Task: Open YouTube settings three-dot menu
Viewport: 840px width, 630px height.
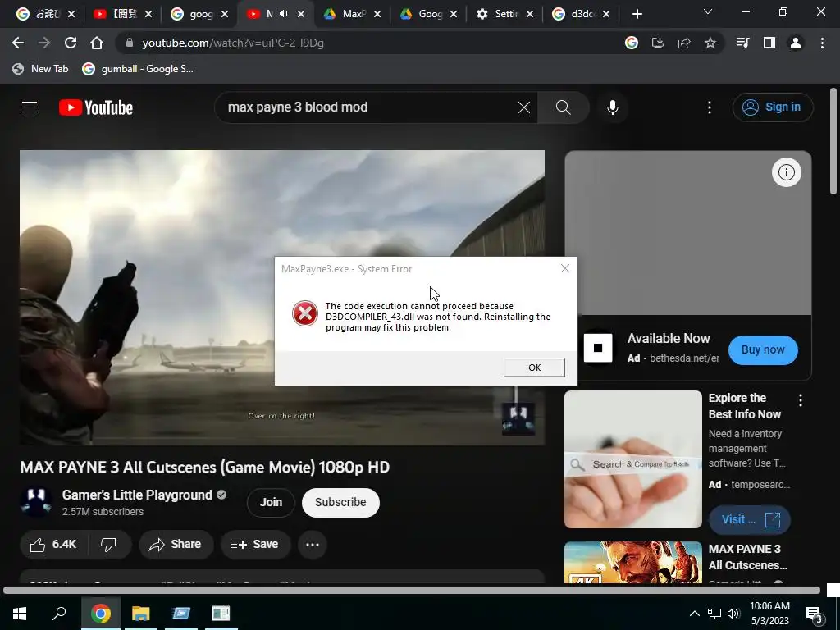Action: (710, 107)
